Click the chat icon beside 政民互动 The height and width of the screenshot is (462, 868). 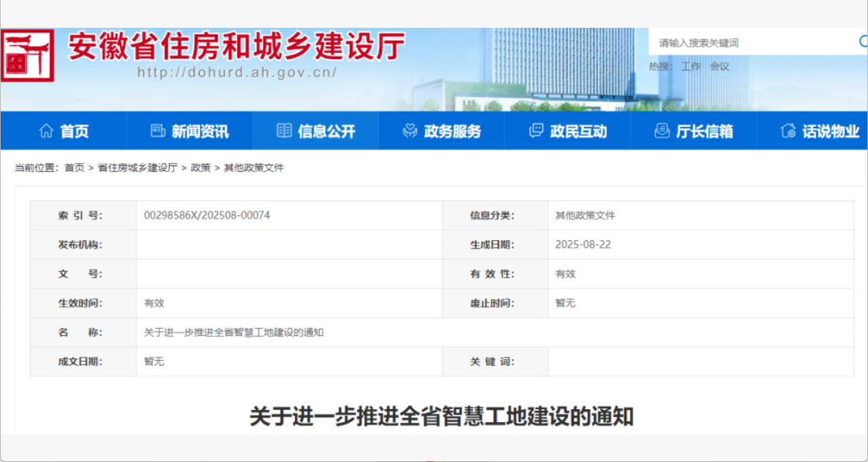point(536,131)
